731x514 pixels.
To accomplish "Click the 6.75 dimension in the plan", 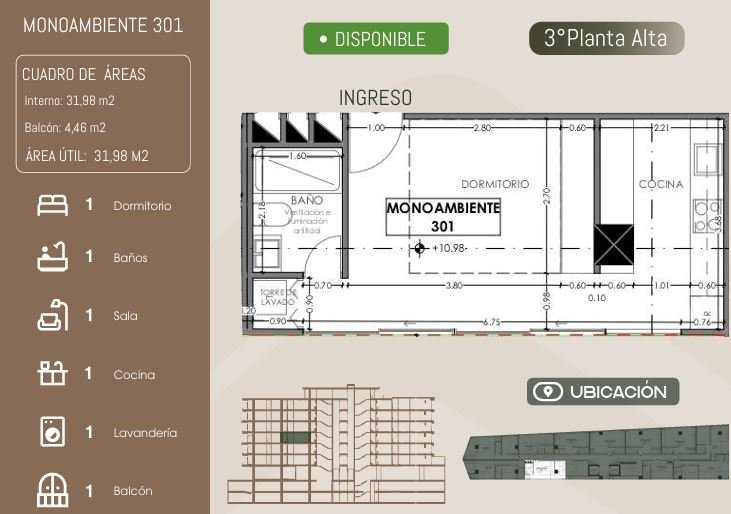I will point(492,322).
